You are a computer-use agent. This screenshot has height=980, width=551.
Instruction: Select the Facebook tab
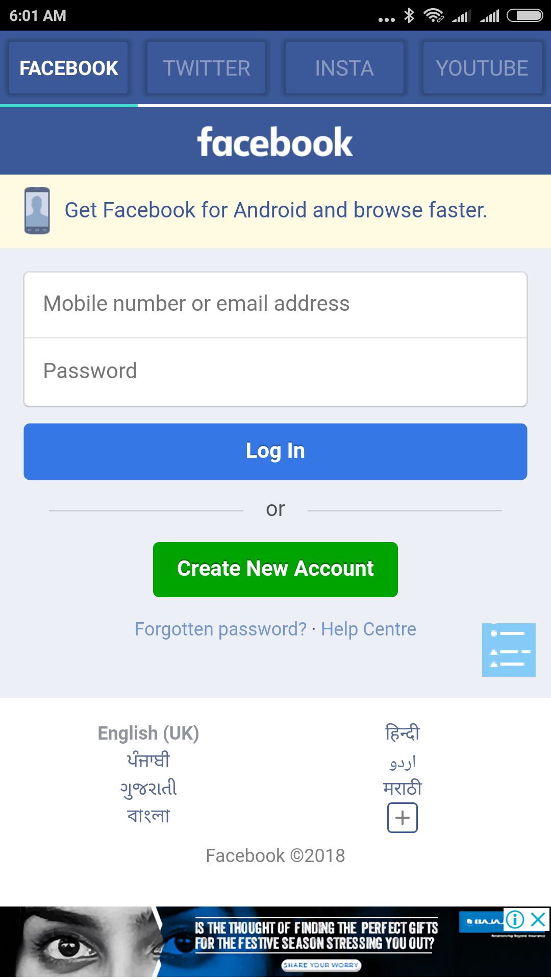[69, 68]
